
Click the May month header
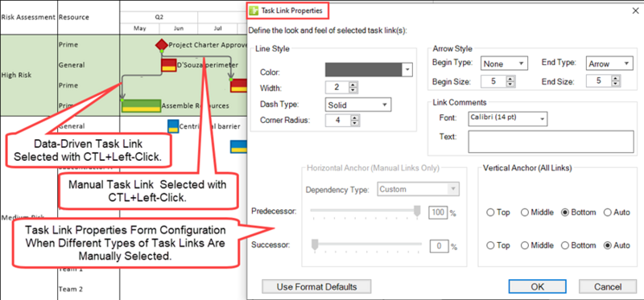pos(139,29)
